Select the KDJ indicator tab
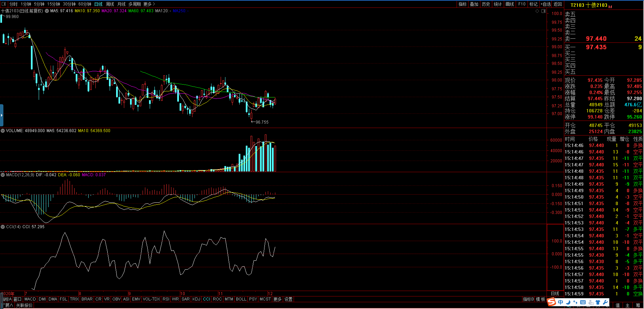Viewport: 644px width, 309px height. point(196,299)
